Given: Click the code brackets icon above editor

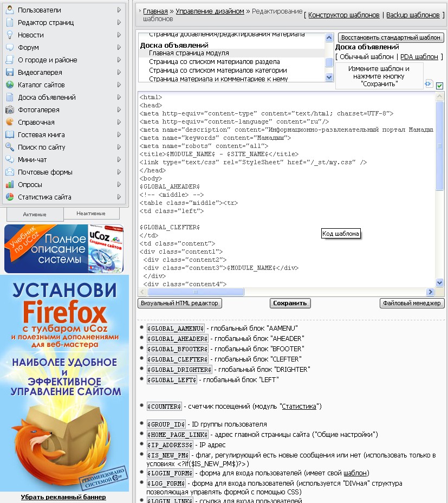Looking at the screenshot, I should (428, 84).
